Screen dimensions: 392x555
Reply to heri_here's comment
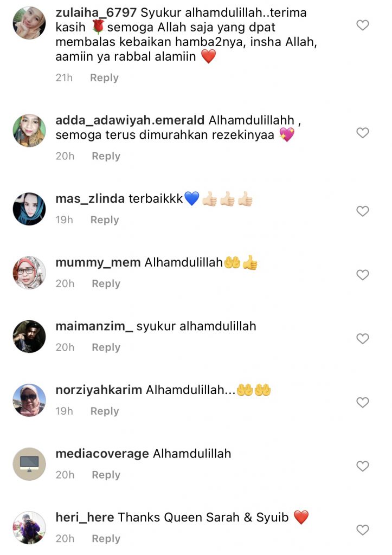tap(106, 539)
